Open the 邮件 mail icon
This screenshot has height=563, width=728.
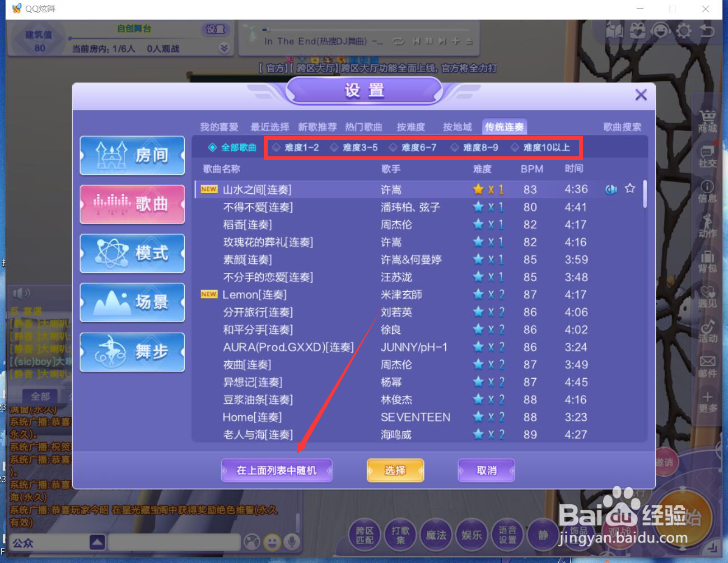(x=707, y=367)
